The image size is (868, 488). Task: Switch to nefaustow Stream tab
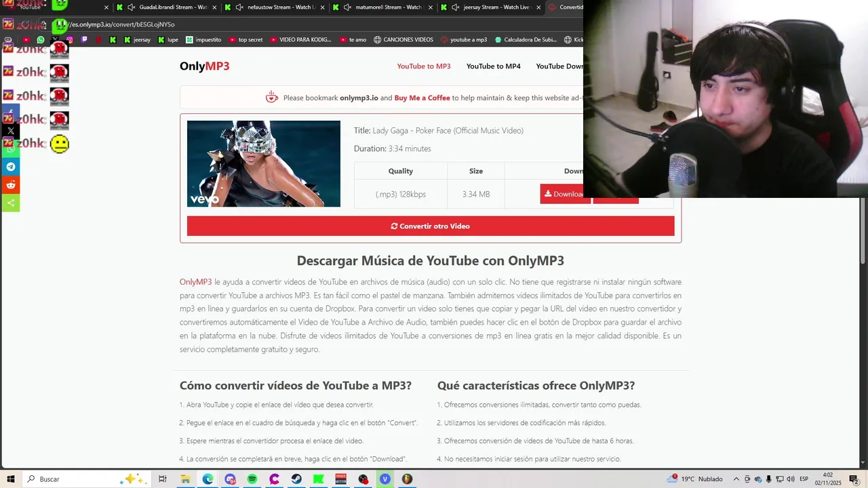tap(274, 7)
